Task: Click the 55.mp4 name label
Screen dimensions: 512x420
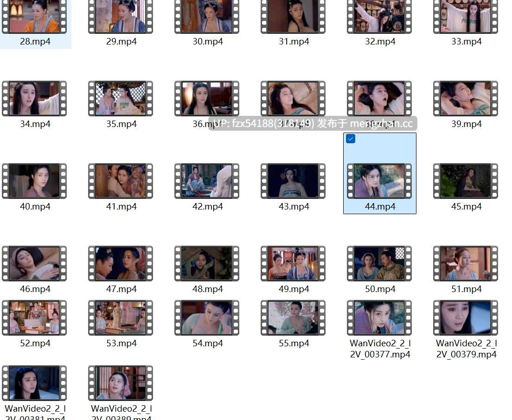Action: 294,344
